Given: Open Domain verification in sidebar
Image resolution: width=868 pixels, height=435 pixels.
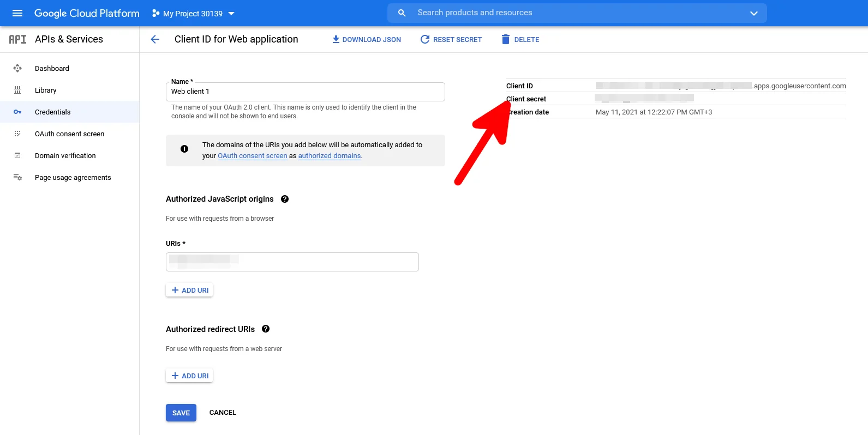Looking at the screenshot, I should click(x=70, y=155).
